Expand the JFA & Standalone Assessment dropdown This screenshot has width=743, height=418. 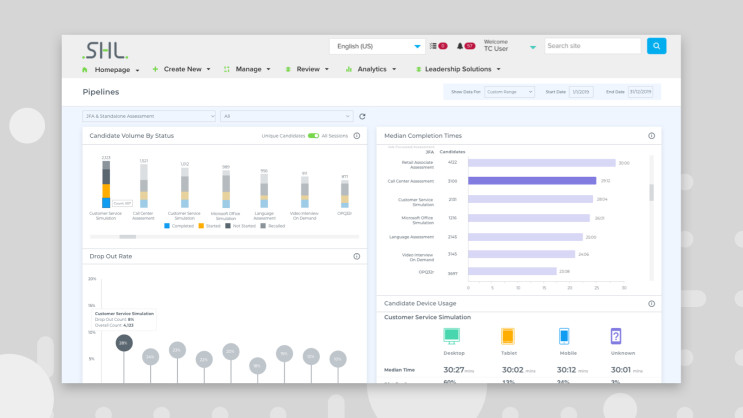tap(149, 116)
